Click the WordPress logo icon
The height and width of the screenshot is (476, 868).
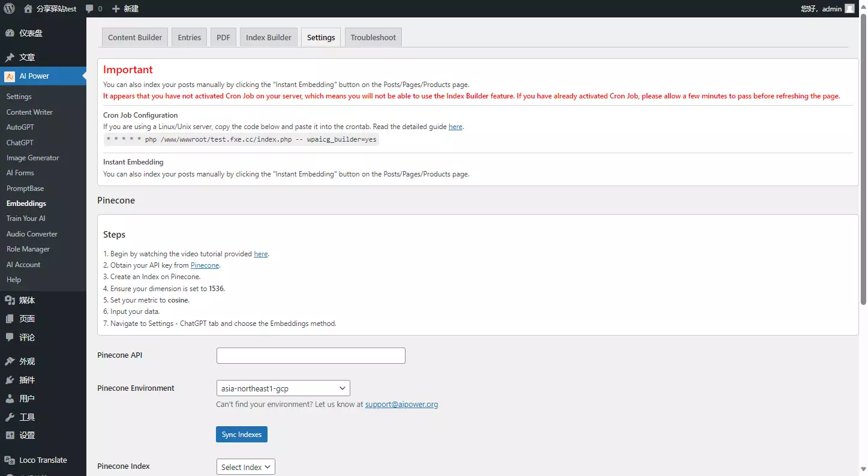click(x=9, y=8)
